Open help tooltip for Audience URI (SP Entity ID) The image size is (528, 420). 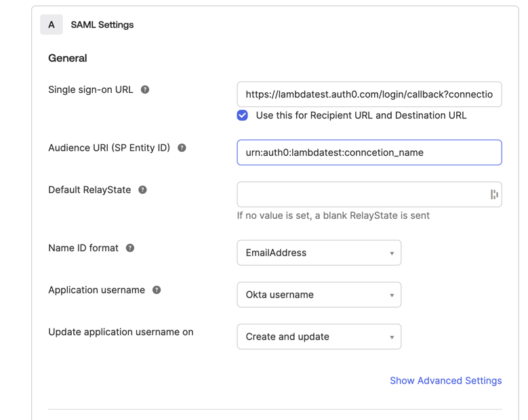182,148
